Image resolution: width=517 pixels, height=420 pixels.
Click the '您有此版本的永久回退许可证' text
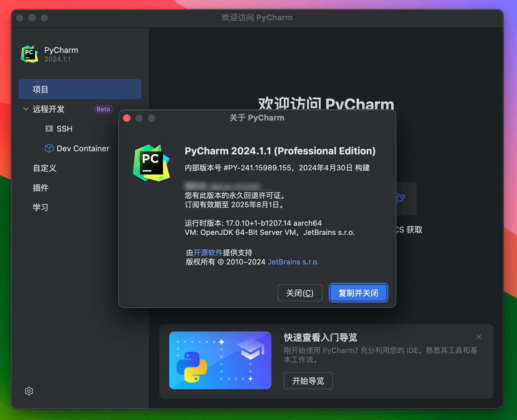(x=235, y=195)
